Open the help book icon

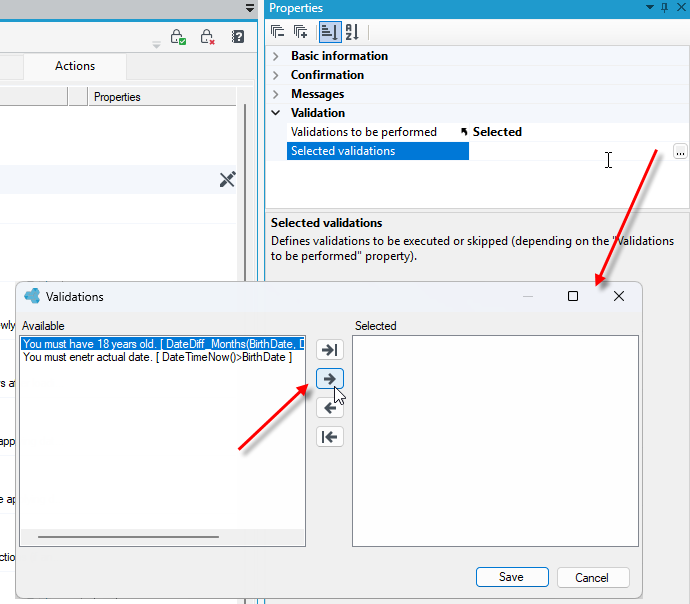[x=238, y=37]
